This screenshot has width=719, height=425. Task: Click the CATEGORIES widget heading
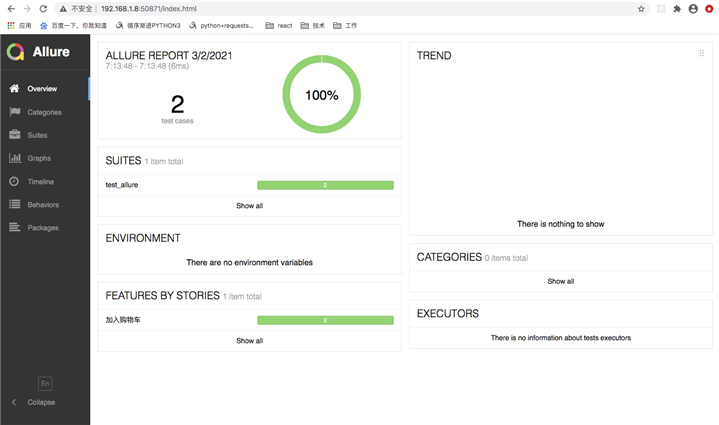tap(449, 257)
